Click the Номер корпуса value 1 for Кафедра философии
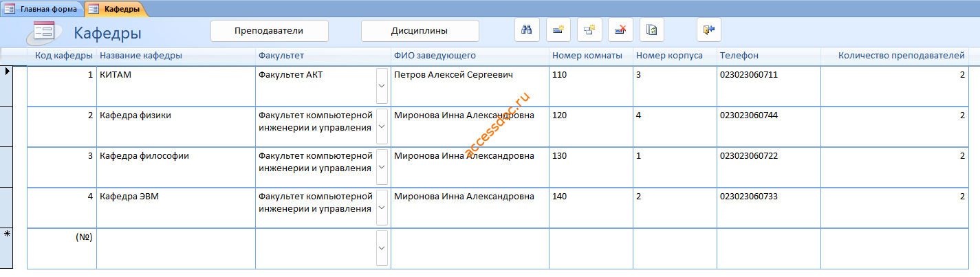Viewport: 980px width, 277px height. point(675,167)
